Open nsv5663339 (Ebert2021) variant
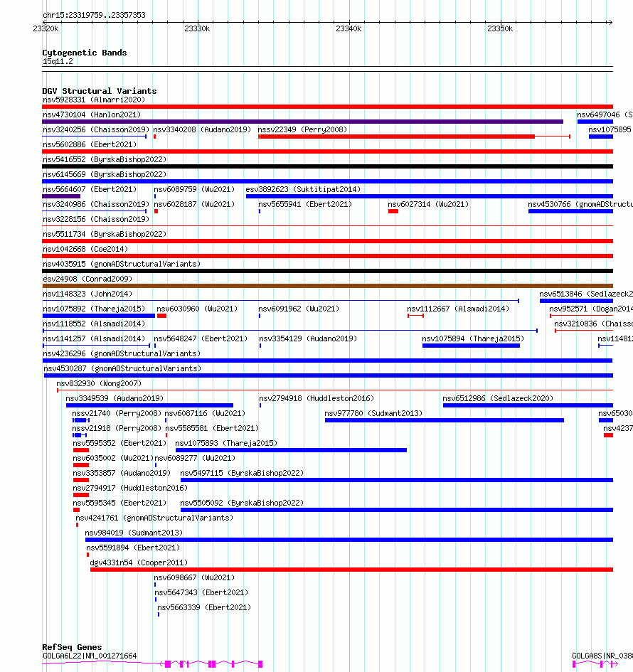The width and height of the screenshot is (633, 672). (204, 608)
